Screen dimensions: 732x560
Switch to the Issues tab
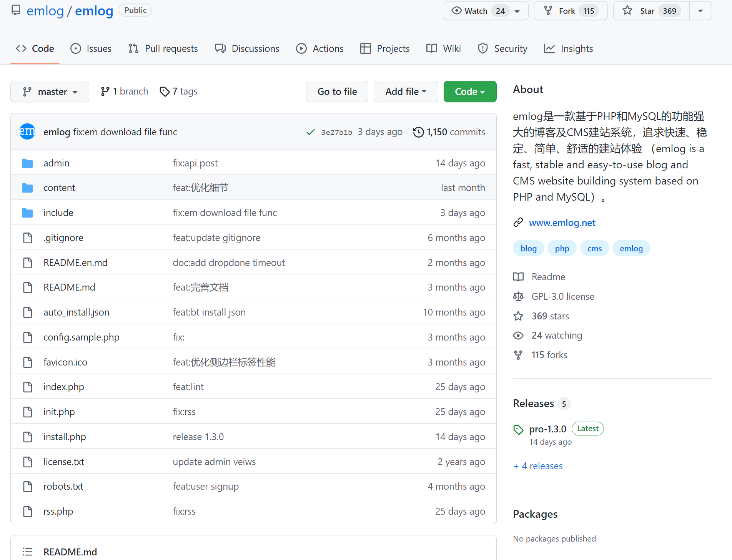[91, 48]
